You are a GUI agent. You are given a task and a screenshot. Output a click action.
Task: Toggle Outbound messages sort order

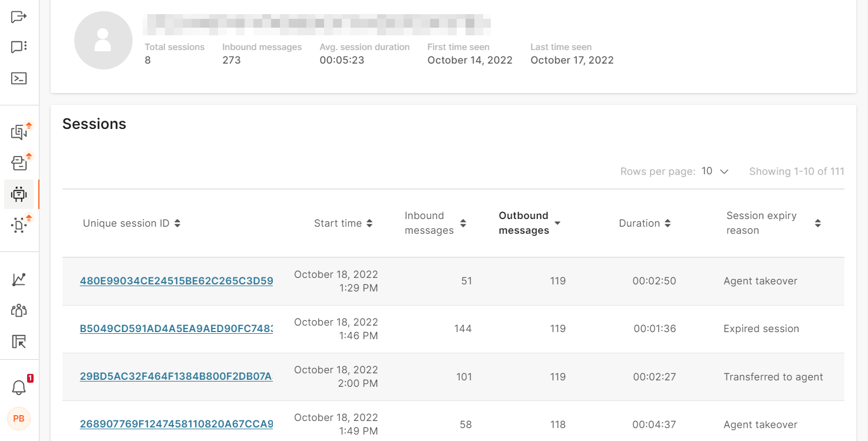(x=529, y=223)
